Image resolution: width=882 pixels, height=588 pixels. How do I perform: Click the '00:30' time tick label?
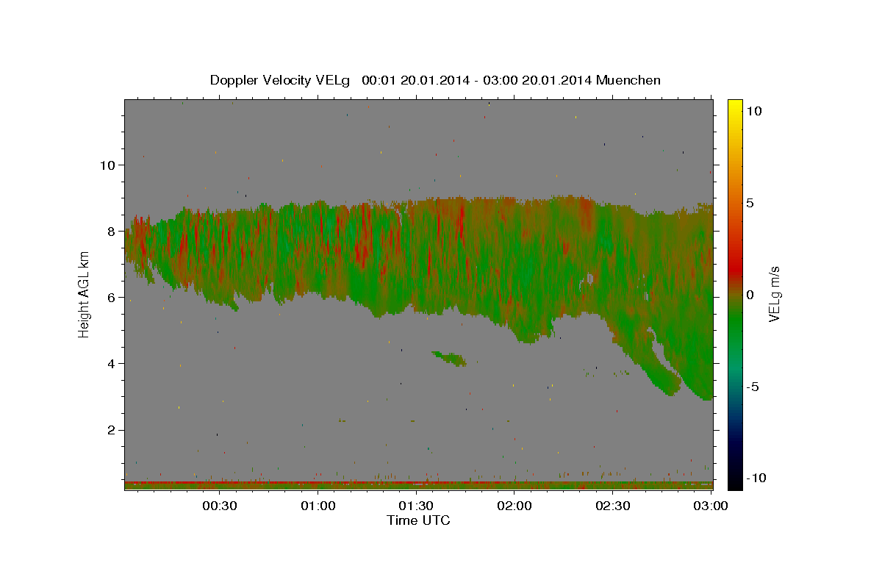pos(219,506)
